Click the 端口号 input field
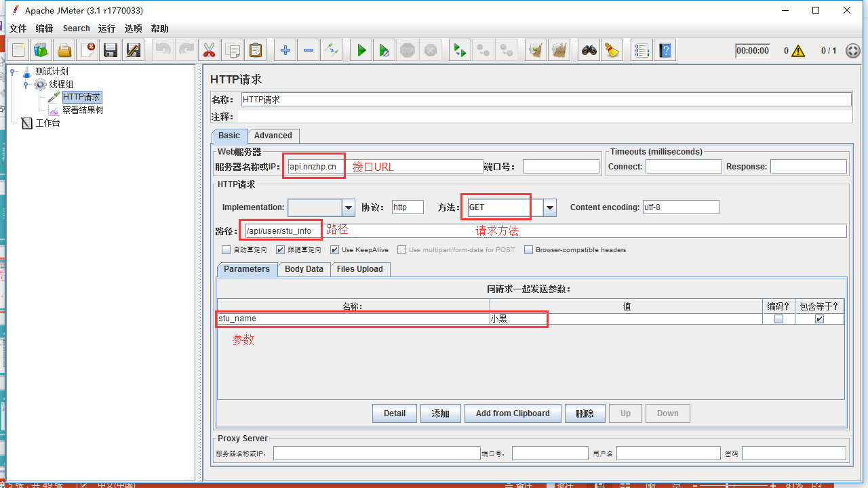This screenshot has width=868, height=488. point(561,167)
